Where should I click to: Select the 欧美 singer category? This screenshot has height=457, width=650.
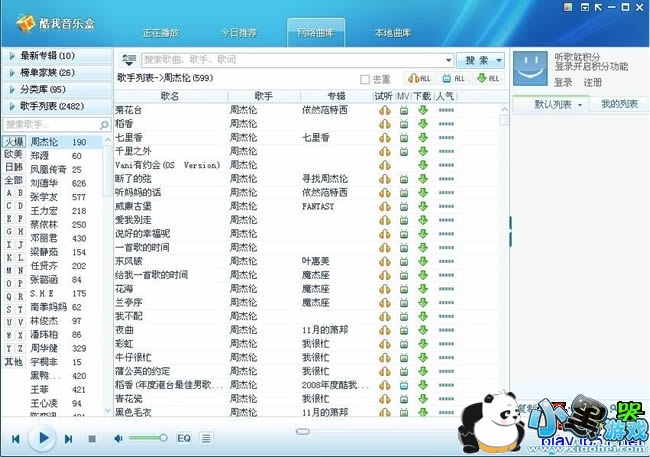pyautogui.click(x=14, y=154)
